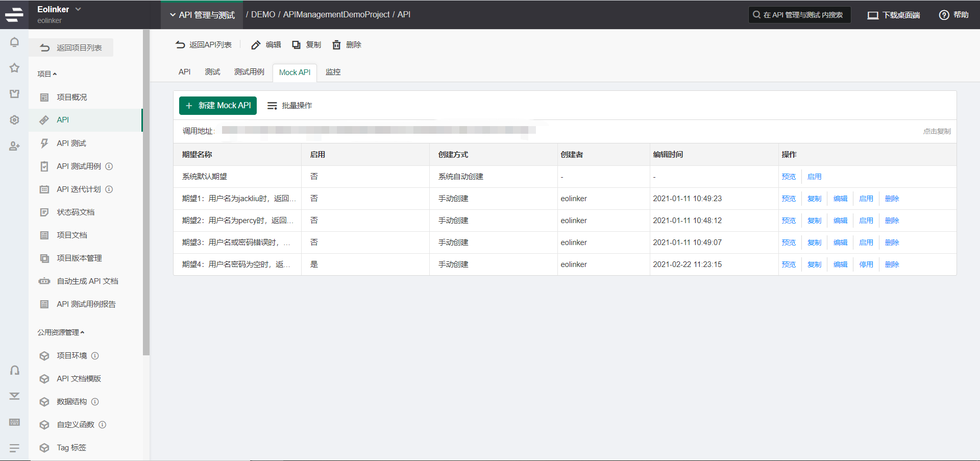Screen dimensions: 980x461
Task: Click the trash delete icon in toolbar
Action: pyautogui.click(x=336, y=45)
